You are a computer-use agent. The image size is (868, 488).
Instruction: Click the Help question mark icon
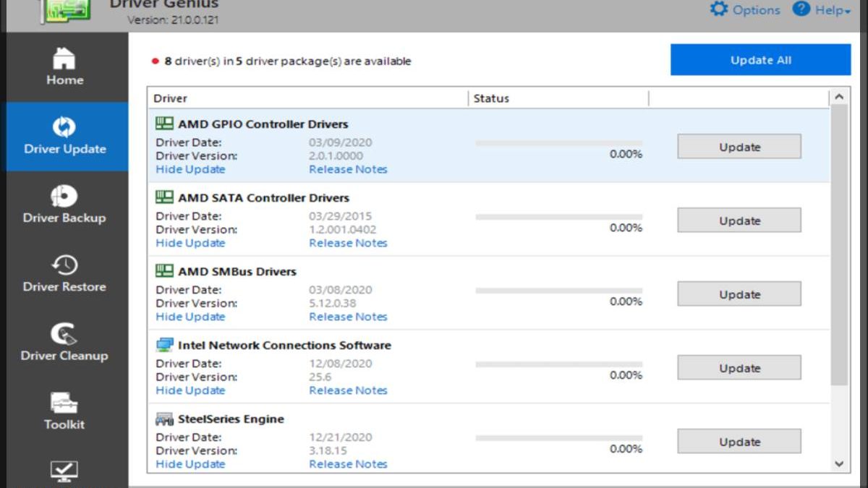tap(801, 9)
